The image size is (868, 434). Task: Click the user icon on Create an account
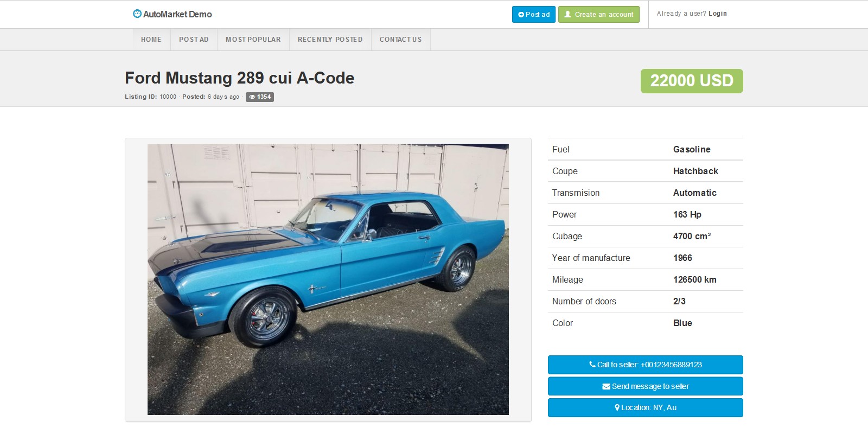pos(568,14)
